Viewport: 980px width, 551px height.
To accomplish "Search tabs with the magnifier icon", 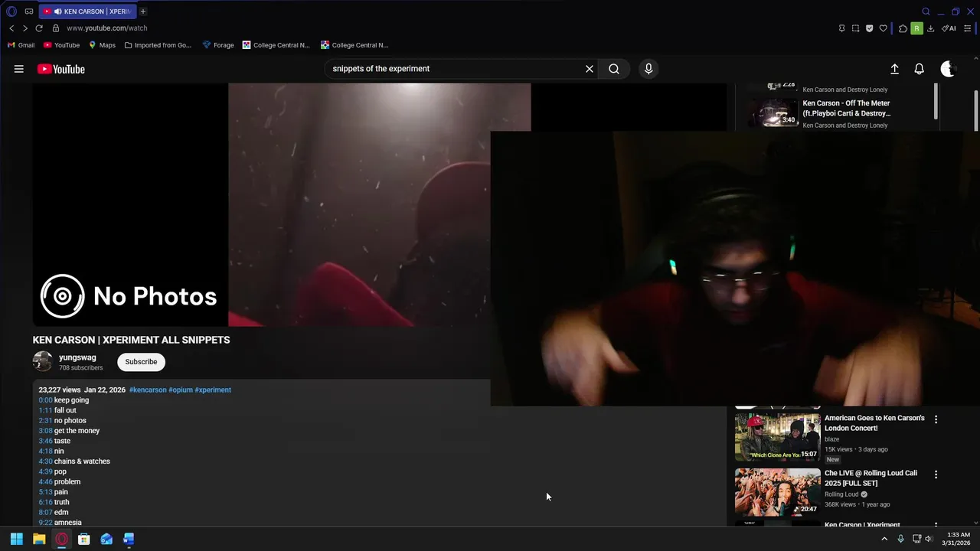I will tap(926, 11).
